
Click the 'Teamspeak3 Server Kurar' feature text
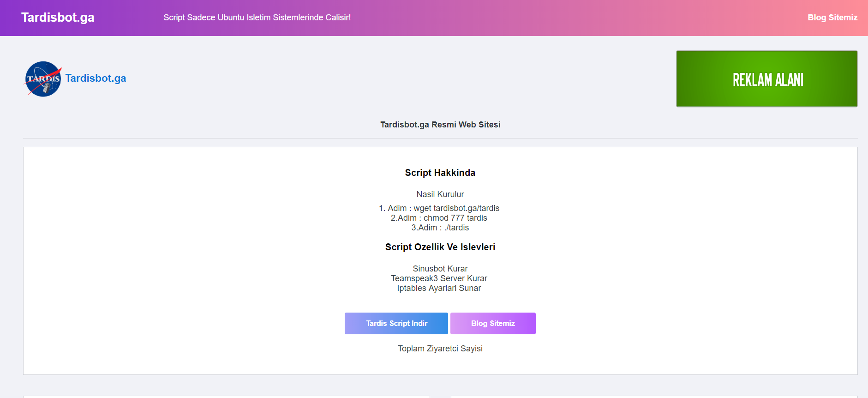click(x=439, y=278)
